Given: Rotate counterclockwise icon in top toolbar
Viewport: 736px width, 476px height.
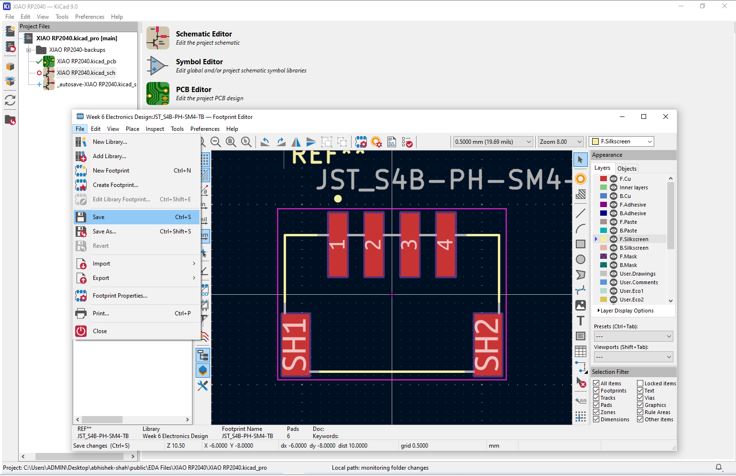Looking at the screenshot, I should 265,142.
